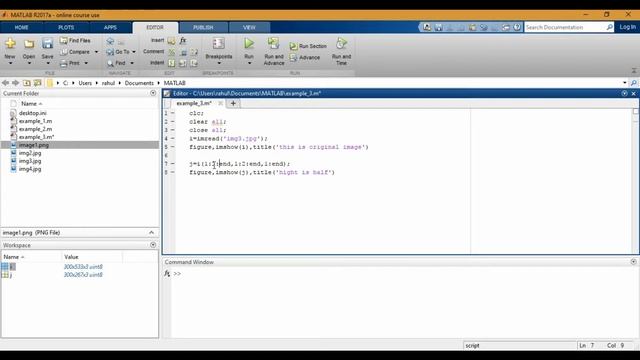Open the Run dropdown arrow

[249, 63]
